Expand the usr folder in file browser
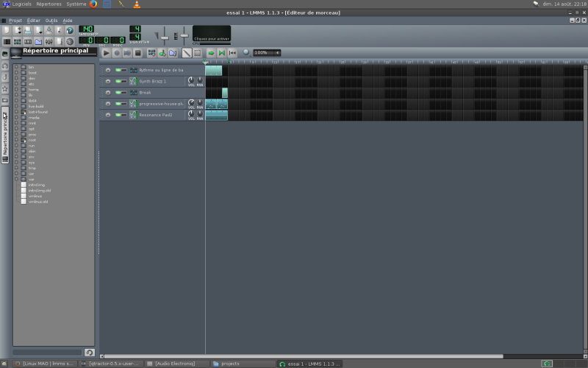Screen dimensions: 588x368 pyautogui.click(x=16, y=174)
